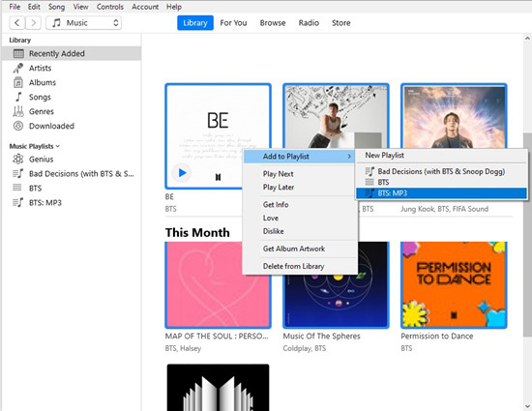Click the Coldplay, BTS artist text

tap(305, 348)
